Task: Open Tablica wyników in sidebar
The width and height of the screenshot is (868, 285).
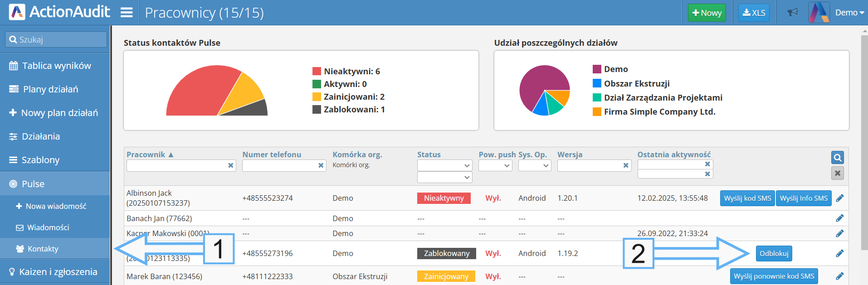Action: pyautogui.click(x=56, y=66)
